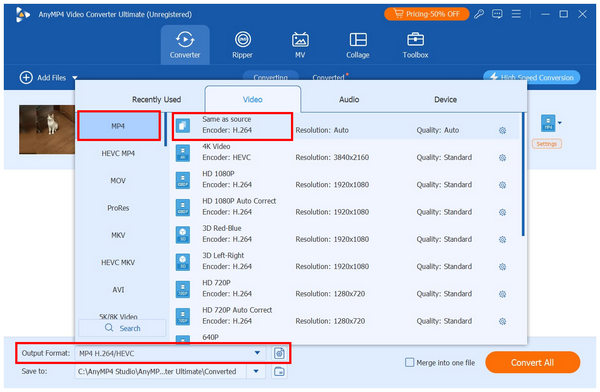Enable Merge into one file
The width and height of the screenshot is (600, 392).
coord(409,362)
